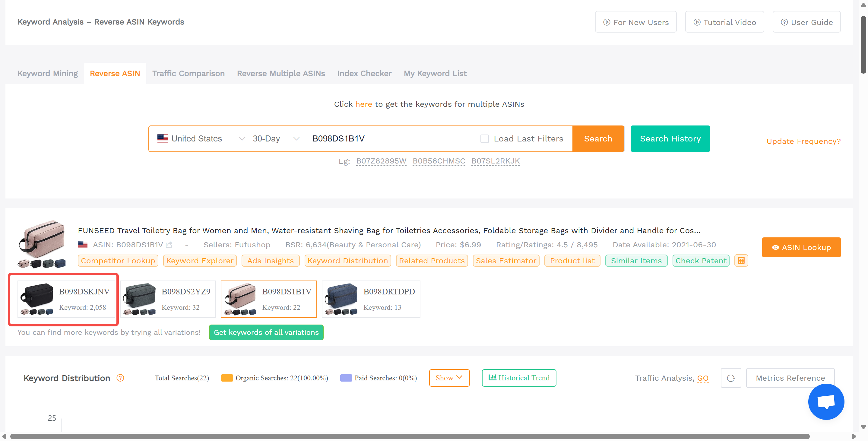The height and width of the screenshot is (441, 868).
Task: Go to Reverse Multiple ASINs tab
Action: [281, 73]
